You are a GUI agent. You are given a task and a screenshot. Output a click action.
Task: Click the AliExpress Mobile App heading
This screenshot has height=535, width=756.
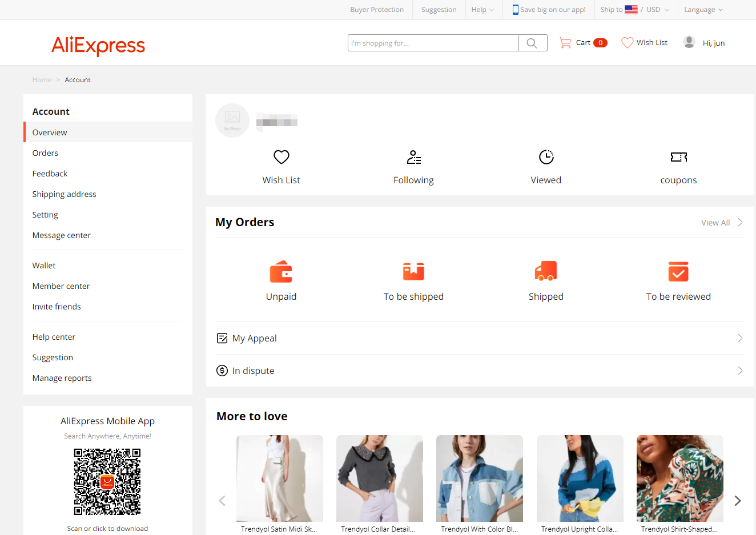click(107, 421)
